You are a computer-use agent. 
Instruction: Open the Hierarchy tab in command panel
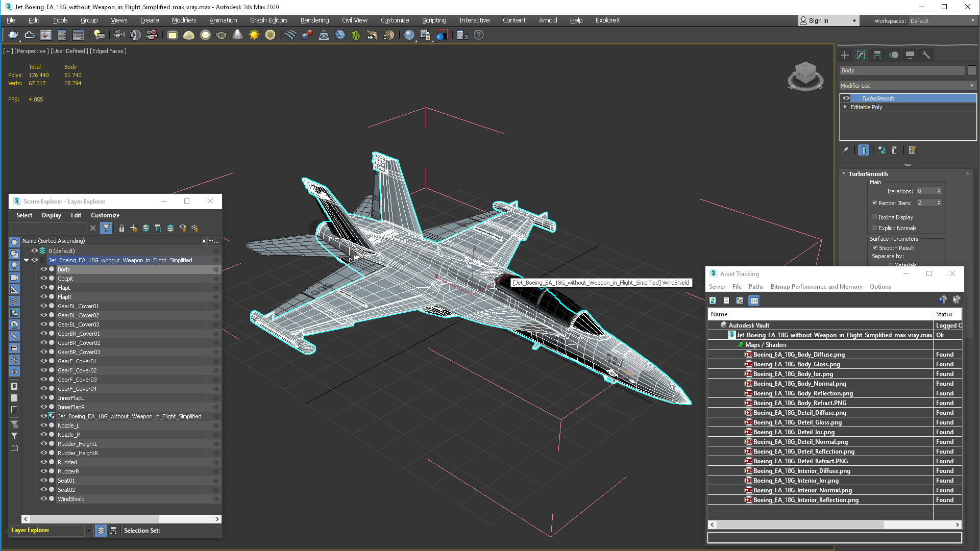coord(877,55)
